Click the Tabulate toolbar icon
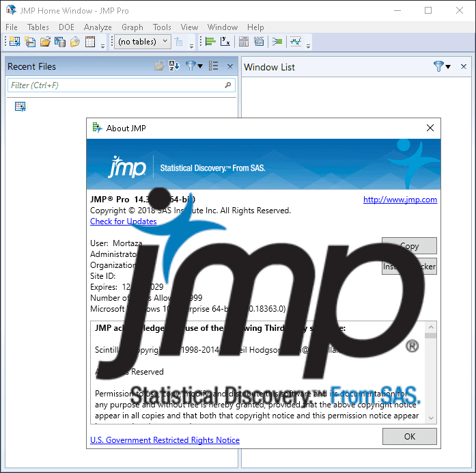 point(244,42)
